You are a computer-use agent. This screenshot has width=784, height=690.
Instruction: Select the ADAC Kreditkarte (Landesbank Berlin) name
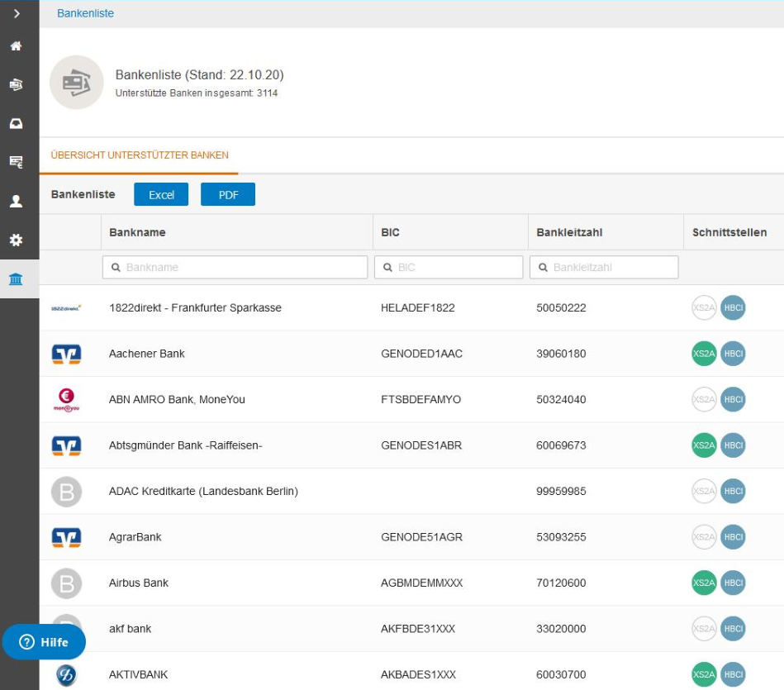coord(203,491)
